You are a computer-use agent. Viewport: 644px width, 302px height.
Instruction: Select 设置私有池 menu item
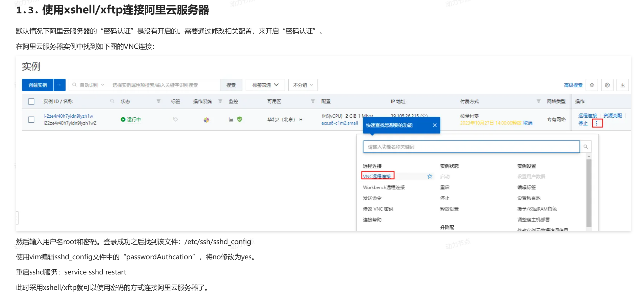tap(529, 198)
